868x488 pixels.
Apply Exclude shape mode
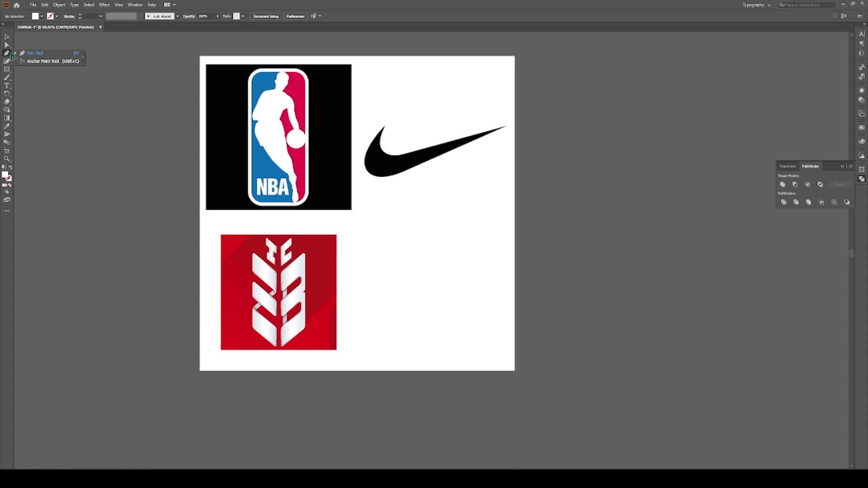(821, 184)
